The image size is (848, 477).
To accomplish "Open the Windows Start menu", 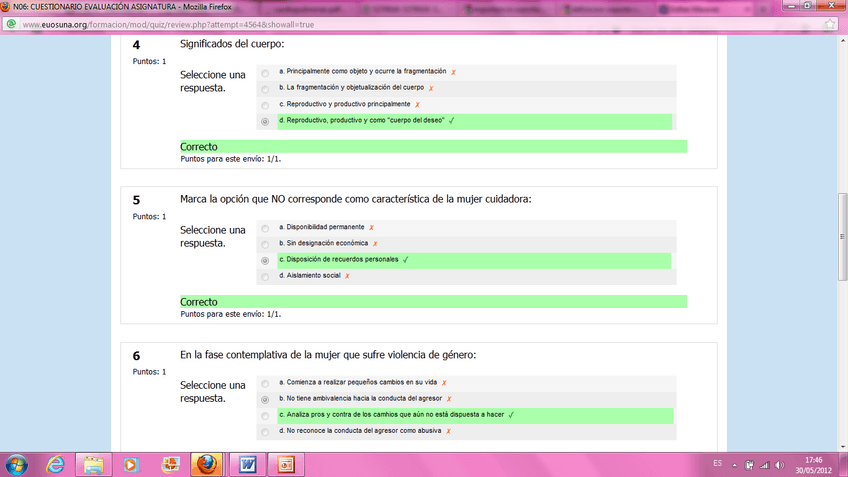I will point(17,464).
